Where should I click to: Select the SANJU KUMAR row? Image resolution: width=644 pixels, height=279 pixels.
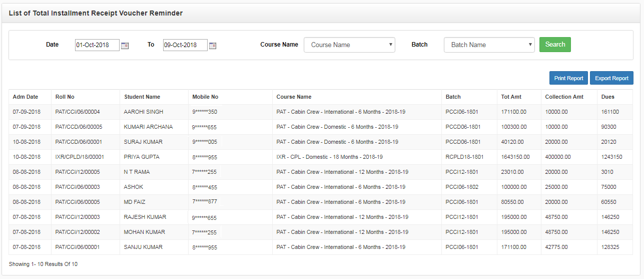(321, 247)
